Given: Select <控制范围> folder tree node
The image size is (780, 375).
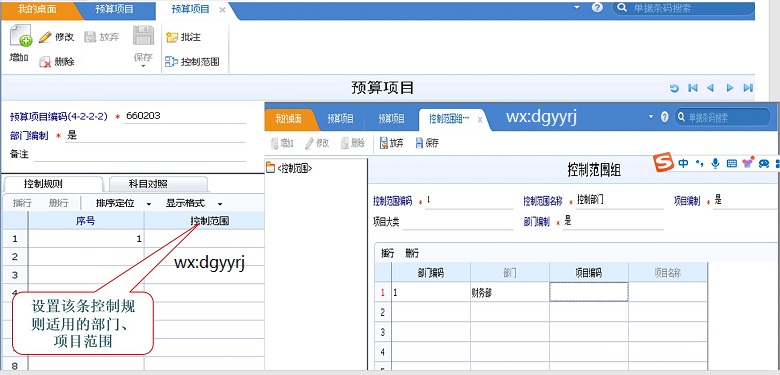Looking at the screenshot, I should pyautogui.click(x=289, y=168).
